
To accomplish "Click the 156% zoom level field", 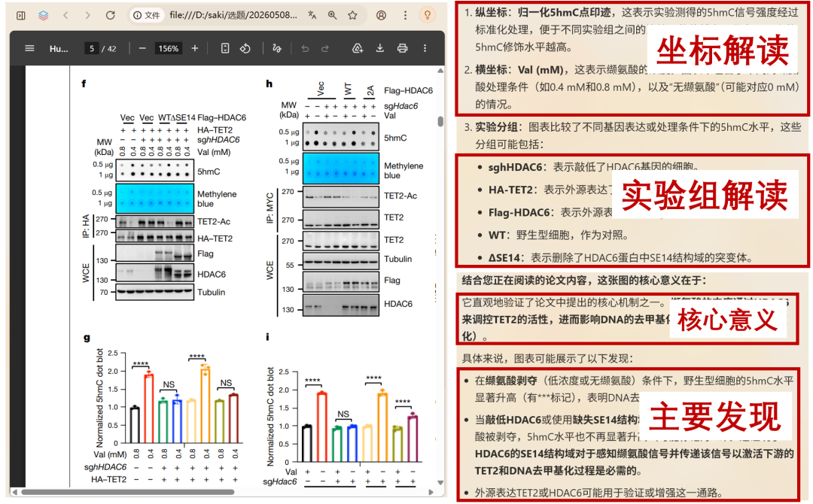I will tap(169, 49).
